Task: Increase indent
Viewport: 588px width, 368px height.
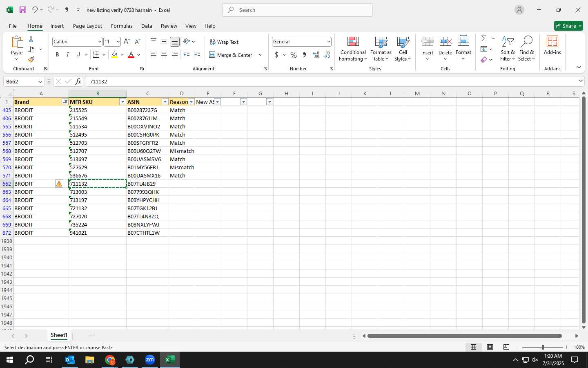Action: coord(197,55)
